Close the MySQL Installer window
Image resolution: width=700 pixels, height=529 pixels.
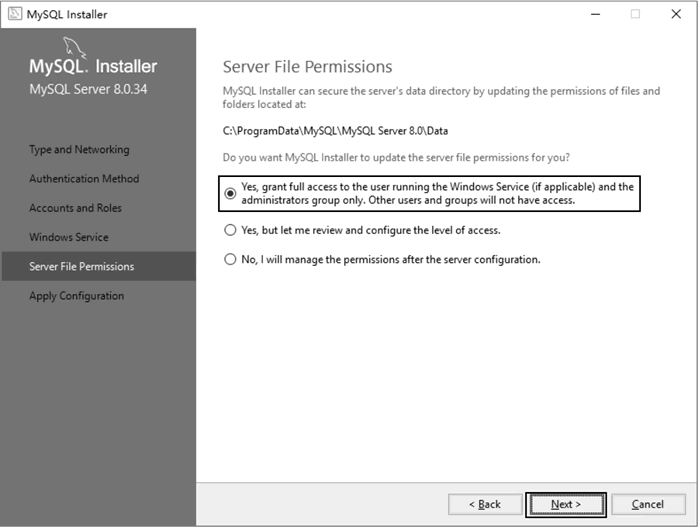[x=676, y=14]
